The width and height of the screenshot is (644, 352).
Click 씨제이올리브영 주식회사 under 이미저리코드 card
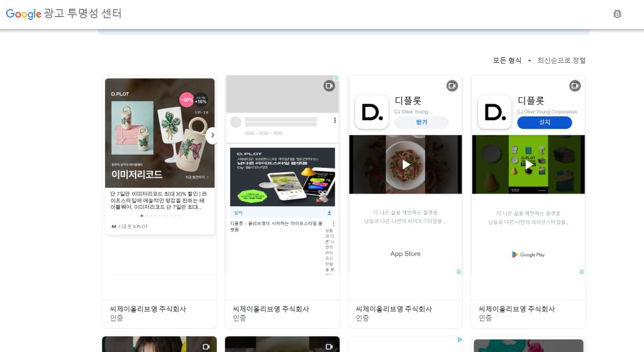[148, 309]
